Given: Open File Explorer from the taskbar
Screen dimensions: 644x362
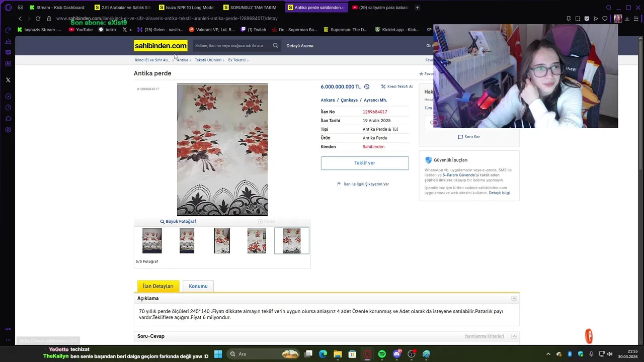Looking at the screenshot, I should pos(338,354).
